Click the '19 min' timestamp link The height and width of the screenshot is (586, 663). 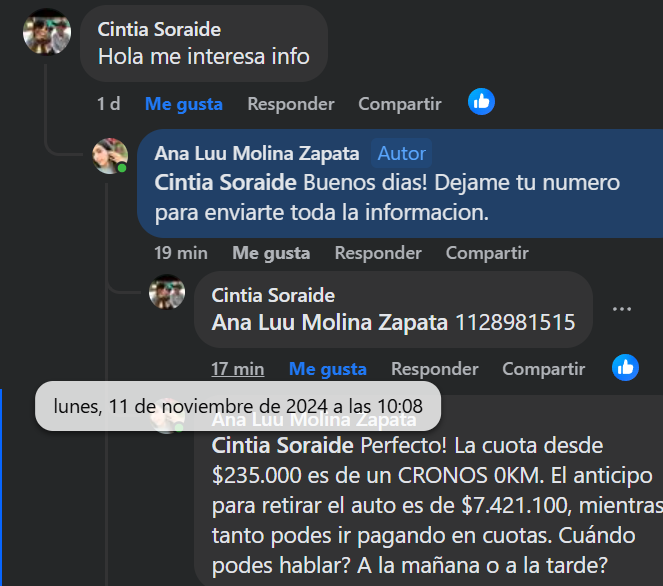(181, 253)
